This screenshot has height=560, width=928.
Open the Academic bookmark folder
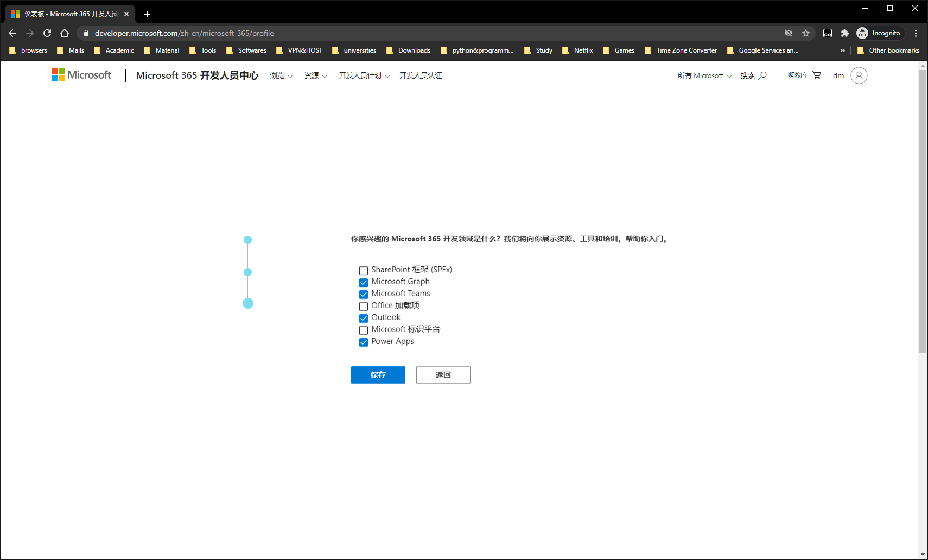(x=114, y=50)
